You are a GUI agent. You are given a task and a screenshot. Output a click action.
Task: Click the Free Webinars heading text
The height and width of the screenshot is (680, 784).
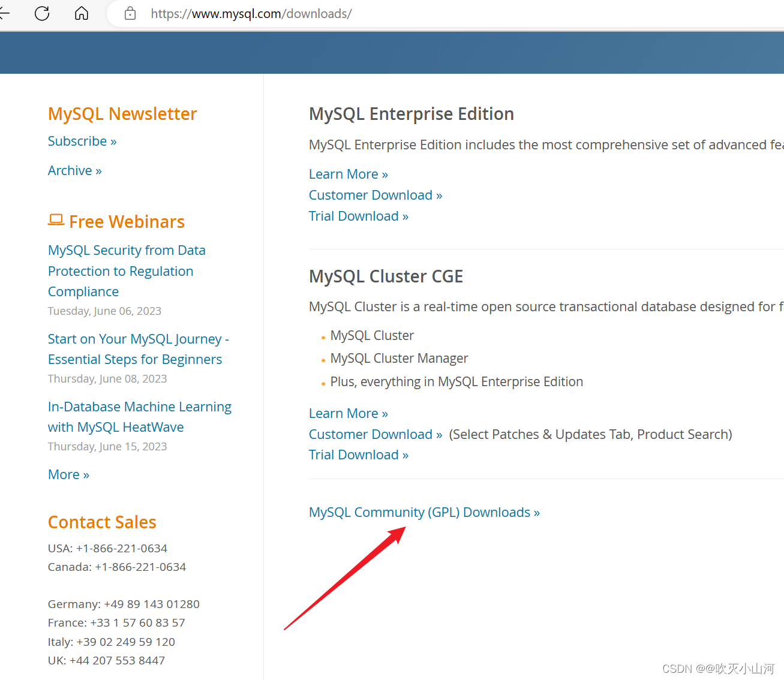pos(127,222)
